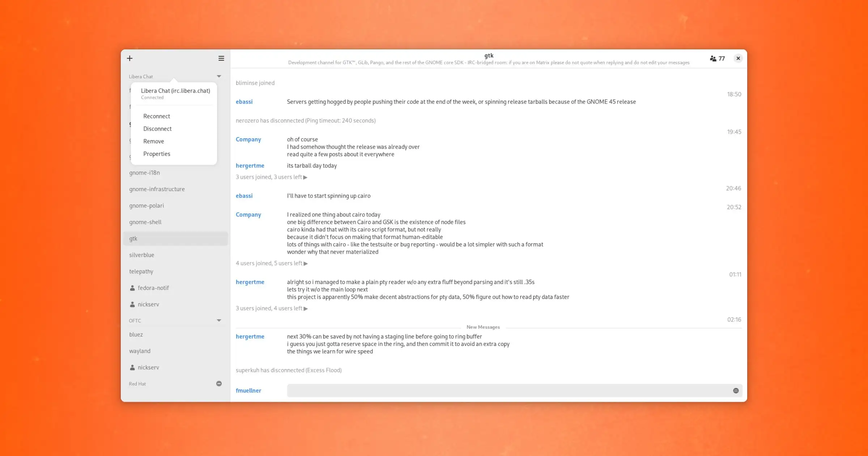The image size is (868, 456).
Task: Open the emoji picker in message entry
Action: pyautogui.click(x=736, y=390)
